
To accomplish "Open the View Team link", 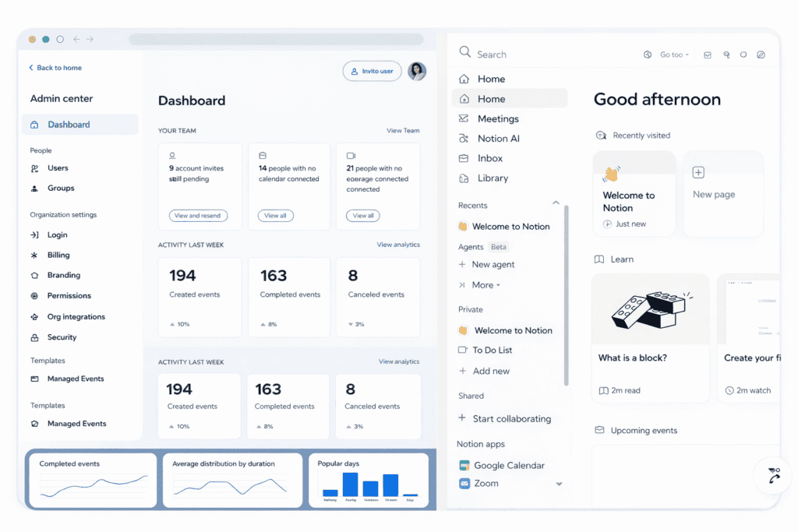I will click(x=403, y=130).
